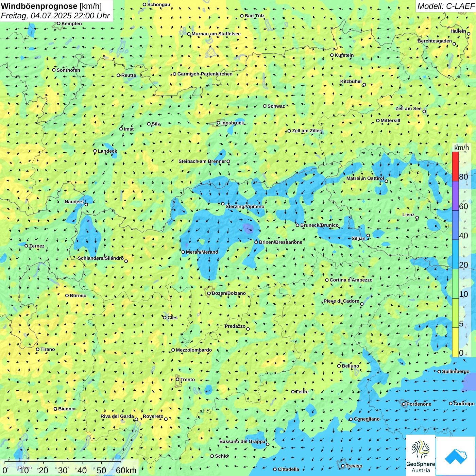Click the Kufstein location marker
476x476 pixels.
tap(332, 55)
